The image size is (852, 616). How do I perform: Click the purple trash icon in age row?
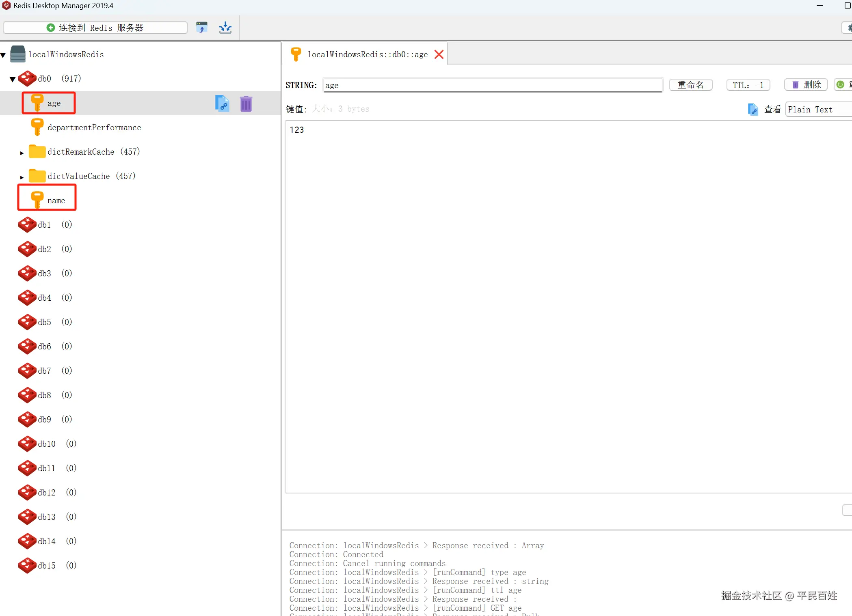[x=246, y=104]
